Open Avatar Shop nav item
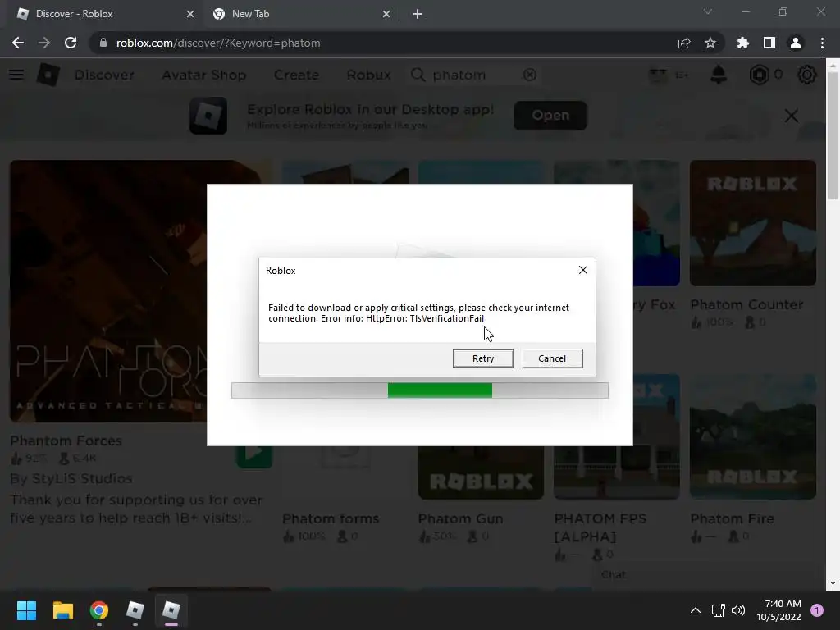 coord(204,75)
